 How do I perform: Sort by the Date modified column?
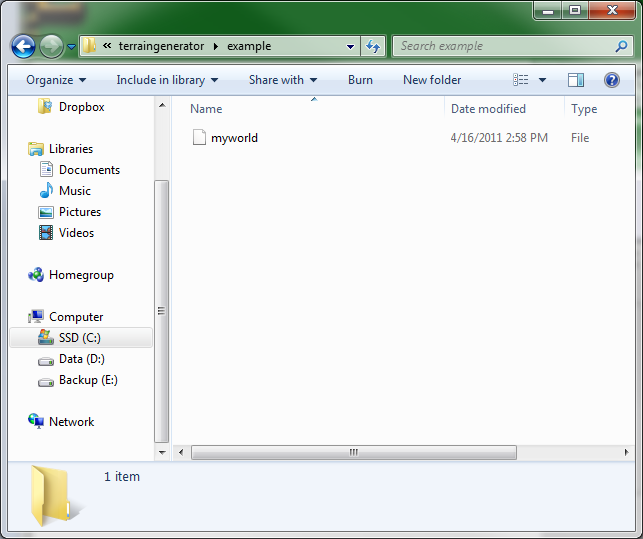pyautogui.click(x=490, y=109)
